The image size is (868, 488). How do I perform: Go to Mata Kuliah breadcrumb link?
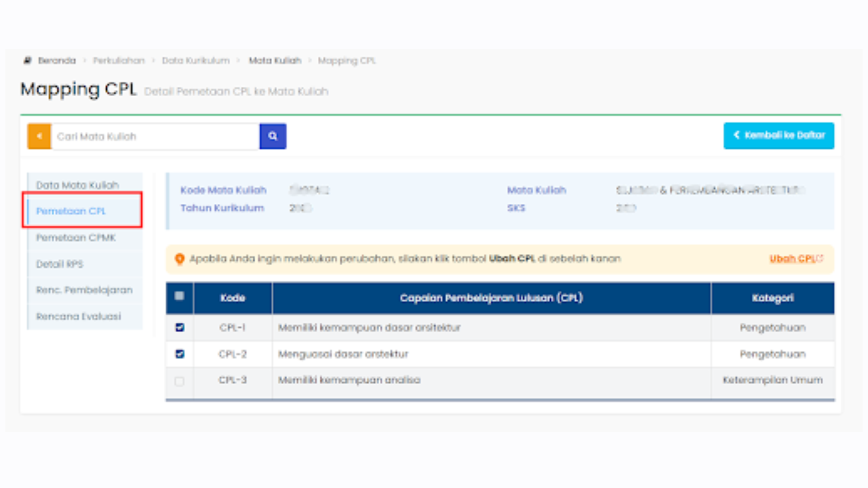(x=275, y=61)
